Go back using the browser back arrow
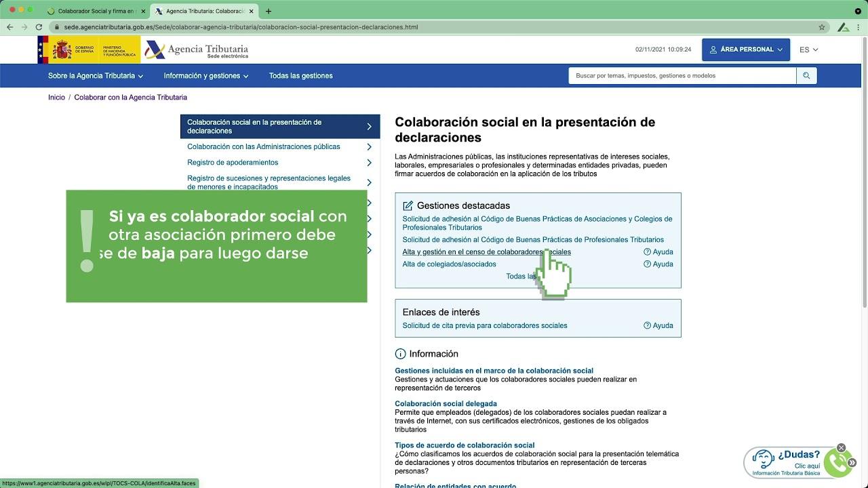Image resolution: width=868 pixels, height=488 pixels. click(11, 27)
